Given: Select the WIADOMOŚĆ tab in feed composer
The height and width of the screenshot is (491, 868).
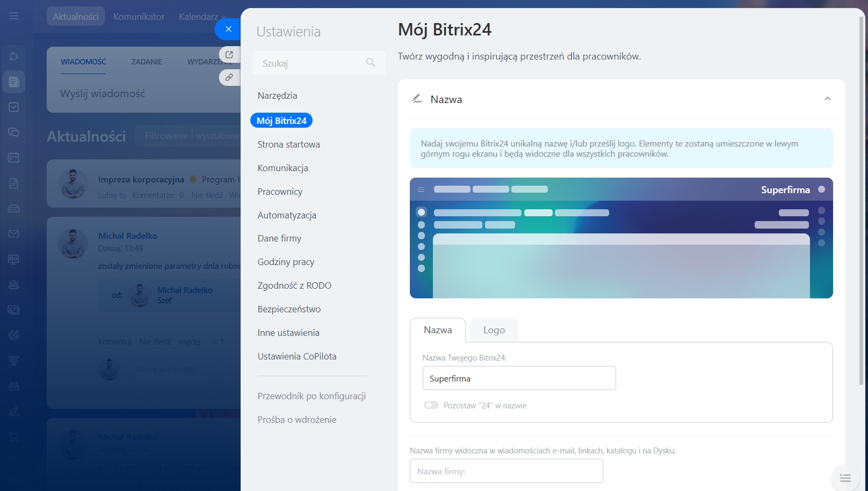Looking at the screenshot, I should (x=83, y=62).
